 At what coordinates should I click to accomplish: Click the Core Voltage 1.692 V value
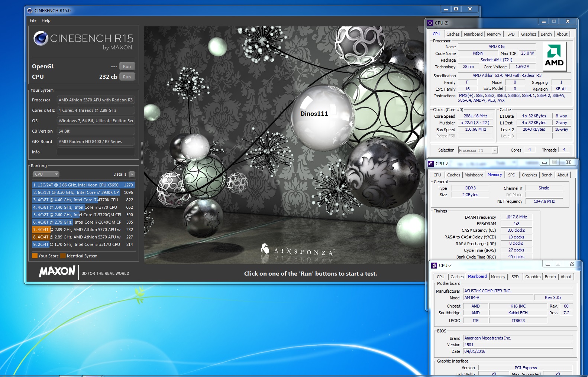522,66
